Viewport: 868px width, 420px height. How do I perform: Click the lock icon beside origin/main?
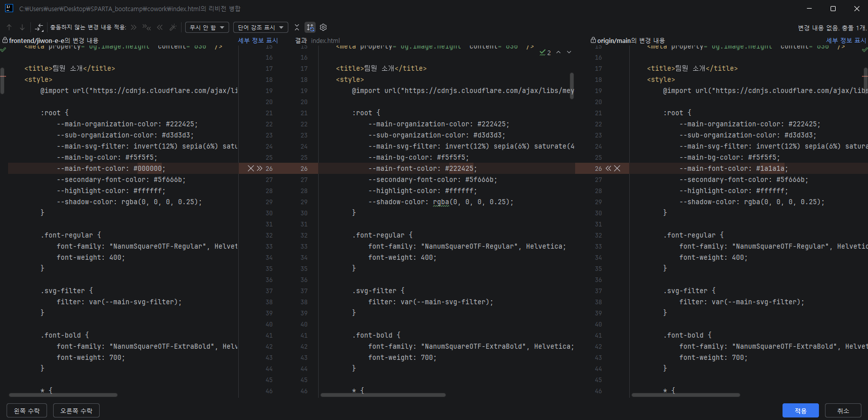[x=593, y=40]
